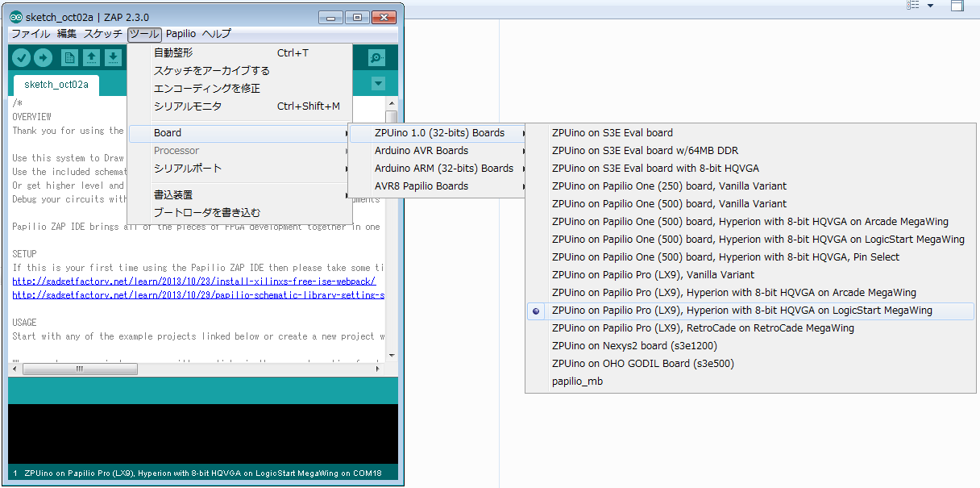
Task: Choose エンコーディングを修正
Action: pos(240,89)
